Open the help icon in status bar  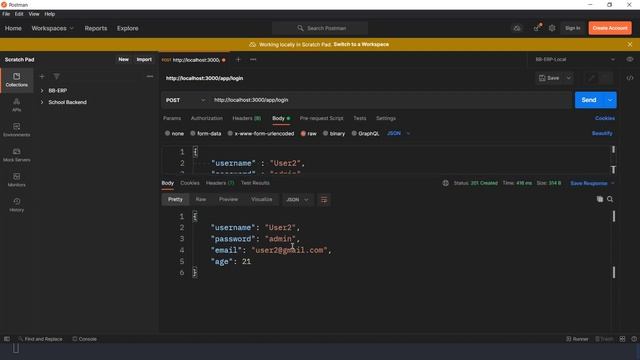634,339
